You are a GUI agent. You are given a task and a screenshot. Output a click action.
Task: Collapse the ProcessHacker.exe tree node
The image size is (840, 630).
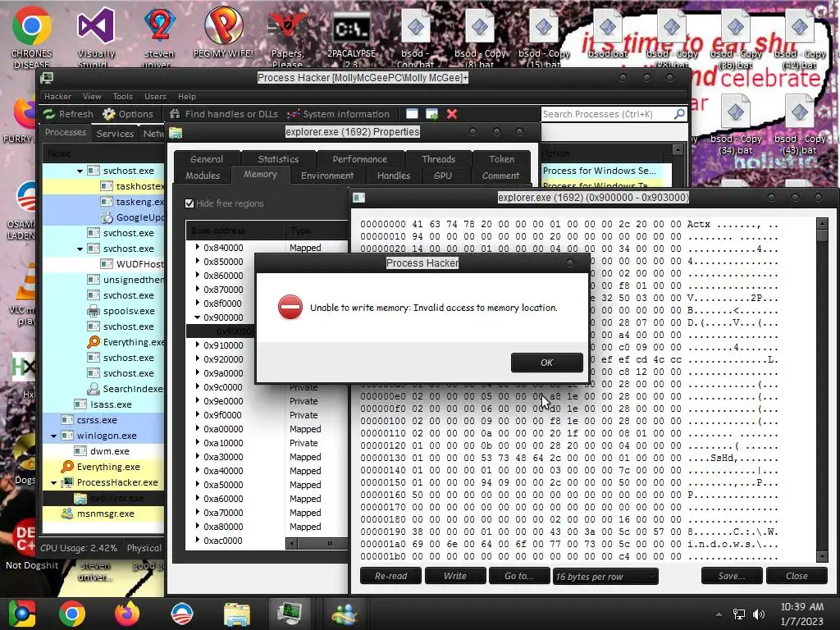pyautogui.click(x=53, y=482)
